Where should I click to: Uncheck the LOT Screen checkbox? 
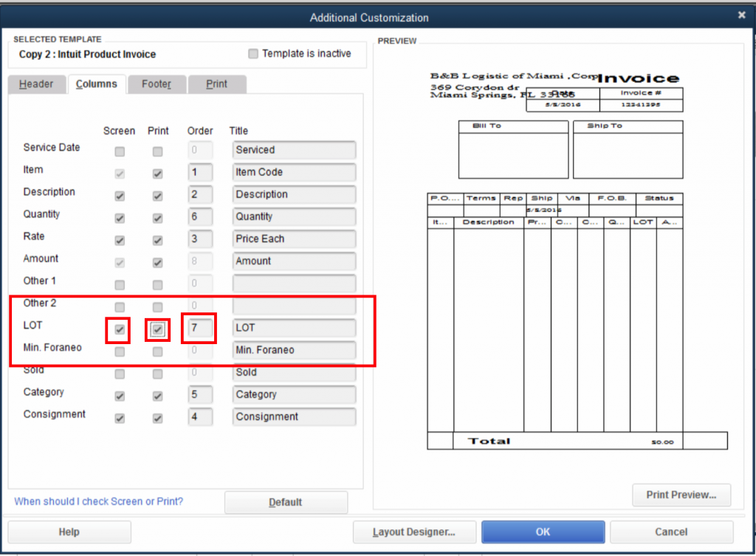click(120, 329)
